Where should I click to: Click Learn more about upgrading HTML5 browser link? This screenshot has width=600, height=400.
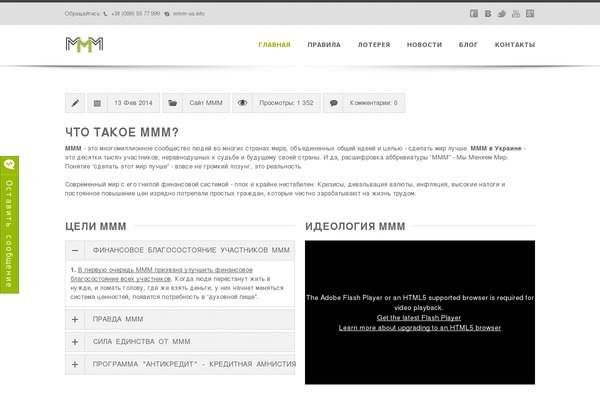coord(420,328)
